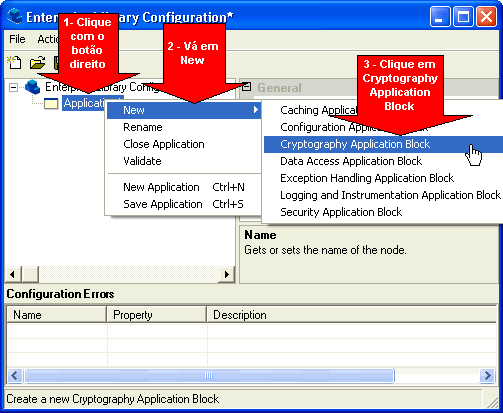Screen dimensions: 503x413
Task: Choose Rename from the context menu
Action: tap(184, 127)
